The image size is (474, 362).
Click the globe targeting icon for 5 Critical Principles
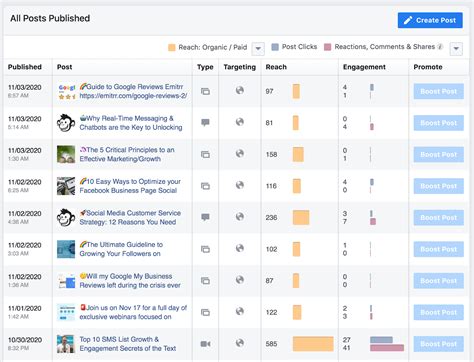click(240, 153)
